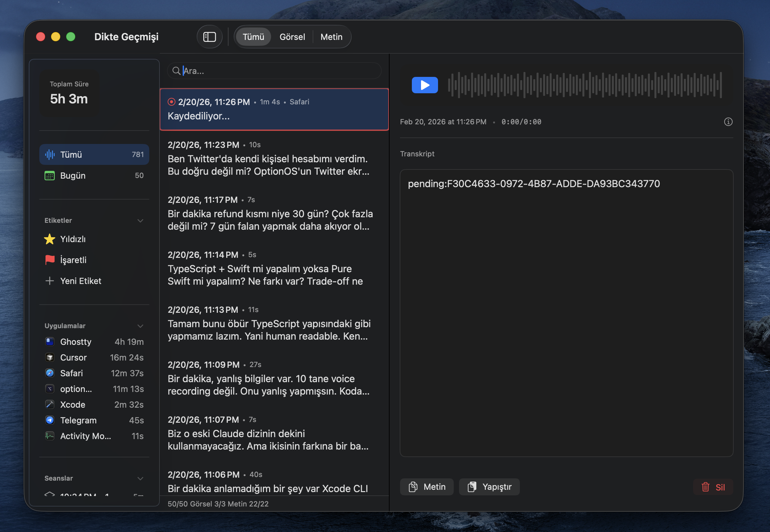770x532 pixels.
Task: Collapse the Etiketler section
Action: click(x=140, y=221)
